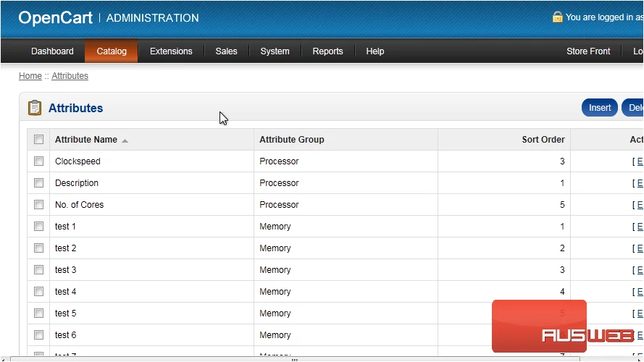Viewport: 644px width, 362px height.
Task: Click Memory group in test 1 row
Action: pyautogui.click(x=275, y=227)
